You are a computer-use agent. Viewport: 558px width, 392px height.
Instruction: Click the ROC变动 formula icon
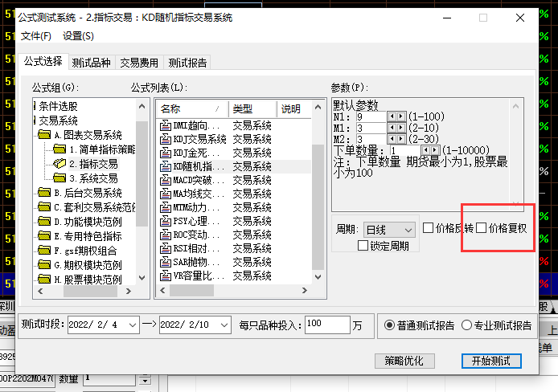click(165, 235)
